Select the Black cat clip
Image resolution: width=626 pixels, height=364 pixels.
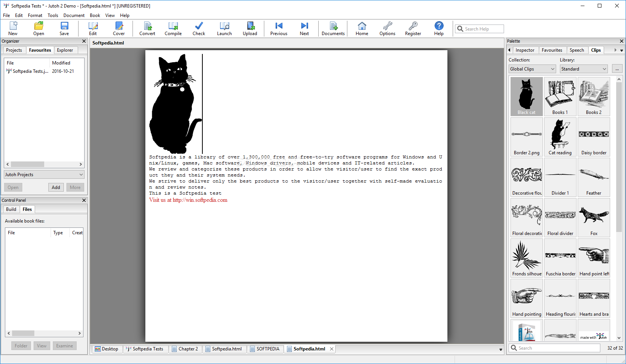click(x=527, y=97)
